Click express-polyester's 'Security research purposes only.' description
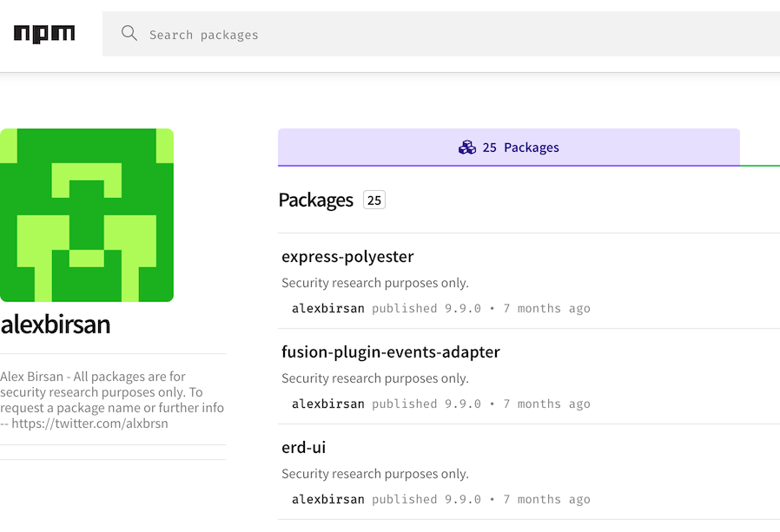 point(375,283)
